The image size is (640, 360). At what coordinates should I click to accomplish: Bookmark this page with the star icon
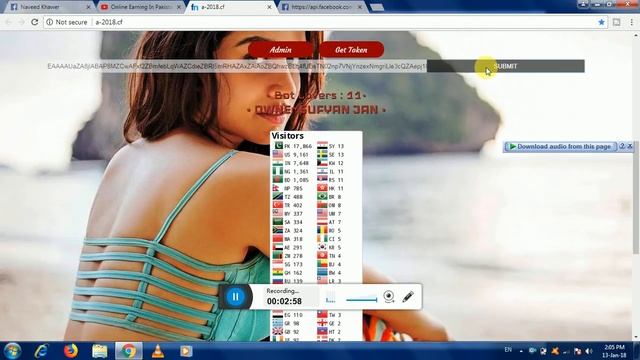601,22
